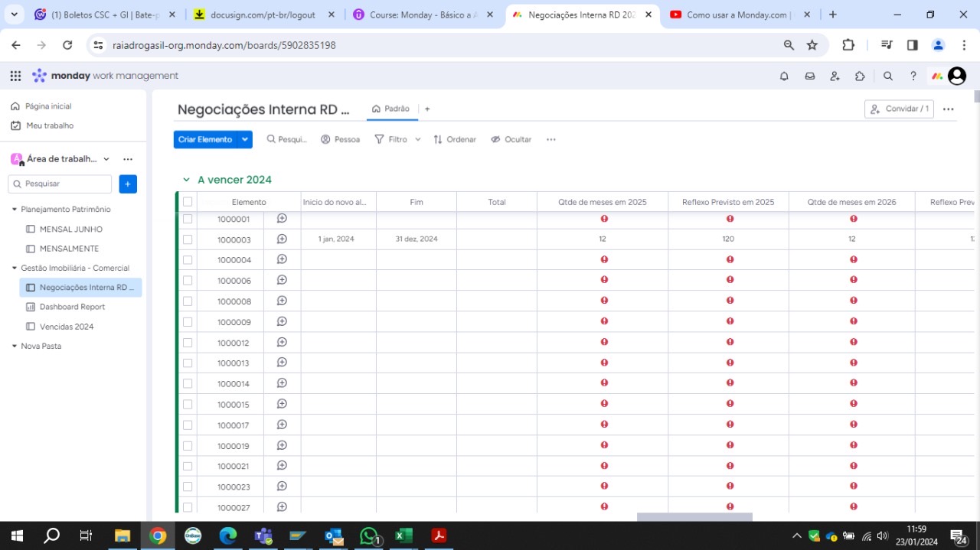Open the Dashboard Report board
The image size is (980, 550).
tap(72, 307)
